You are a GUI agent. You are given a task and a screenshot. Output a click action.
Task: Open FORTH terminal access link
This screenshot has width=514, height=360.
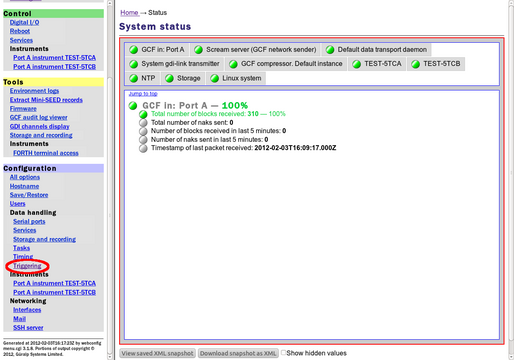[46, 153]
